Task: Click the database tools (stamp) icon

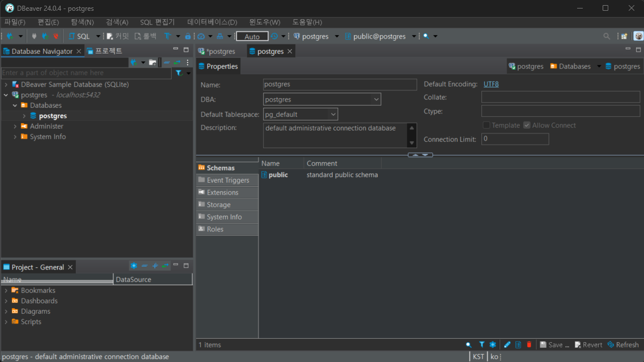Action: click(220, 36)
